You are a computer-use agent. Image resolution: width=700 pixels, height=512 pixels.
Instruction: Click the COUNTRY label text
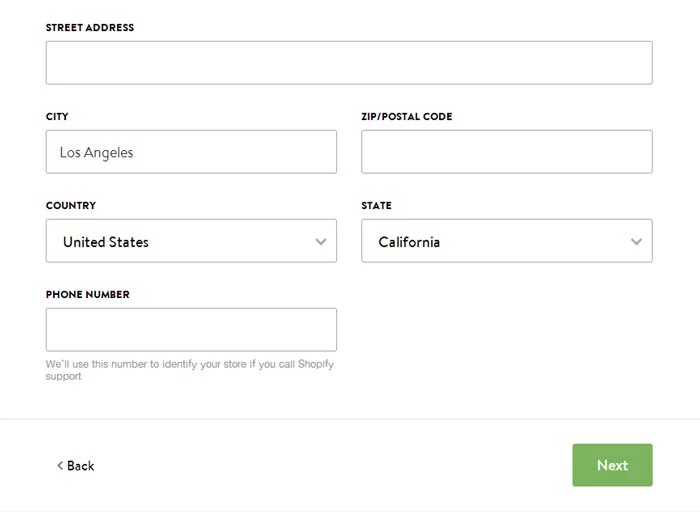71,206
